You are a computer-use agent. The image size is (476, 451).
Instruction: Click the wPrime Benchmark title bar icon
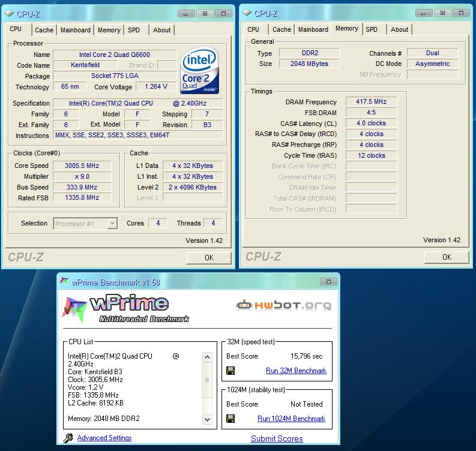[64, 282]
